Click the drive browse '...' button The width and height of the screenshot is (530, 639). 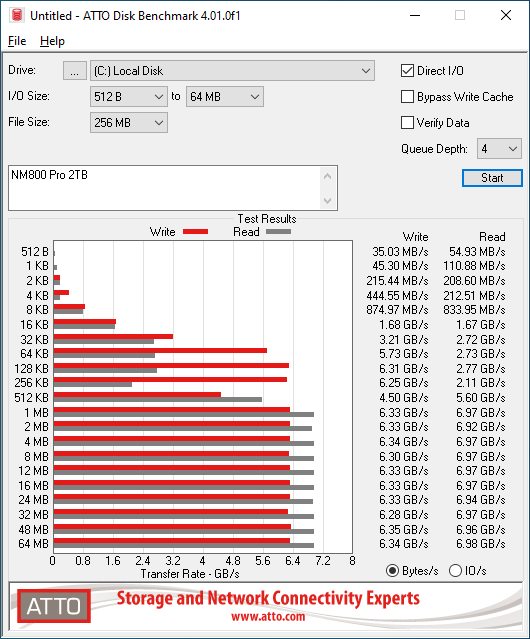point(75,71)
